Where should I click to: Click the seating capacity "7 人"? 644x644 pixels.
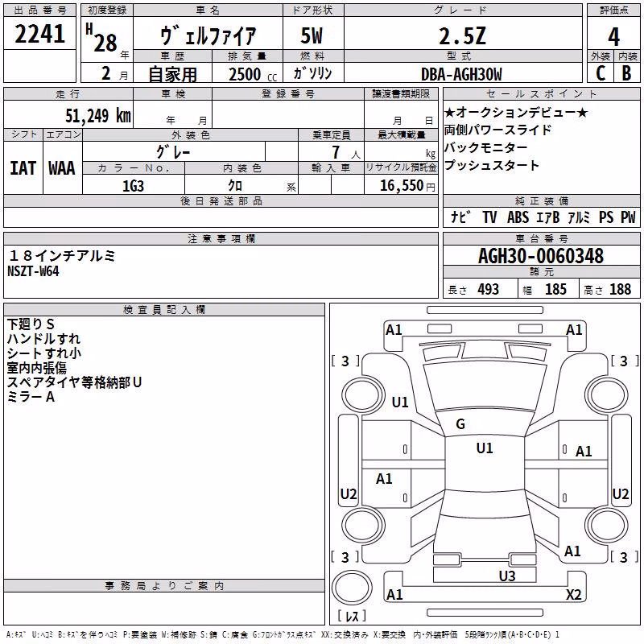click(346, 152)
